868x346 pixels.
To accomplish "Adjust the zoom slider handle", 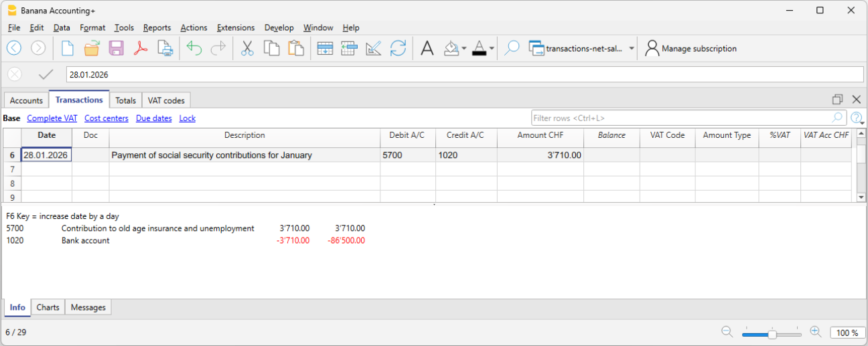I will (772, 333).
